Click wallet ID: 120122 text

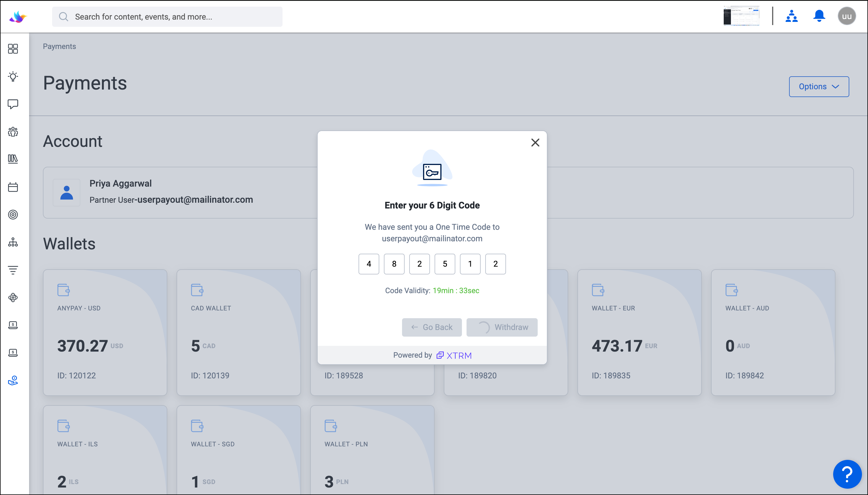click(77, 375)
